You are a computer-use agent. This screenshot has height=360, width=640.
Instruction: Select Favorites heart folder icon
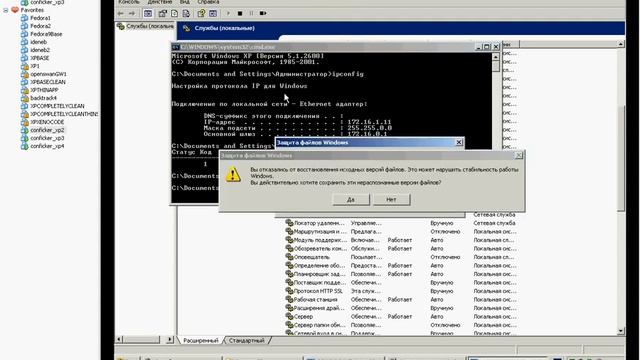(x=15, y=10)
